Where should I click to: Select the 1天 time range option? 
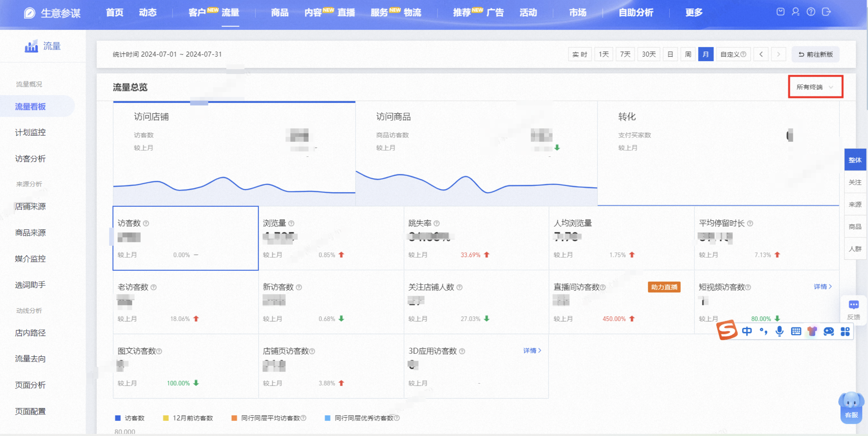pyautogui.click(x=603, y=54)
